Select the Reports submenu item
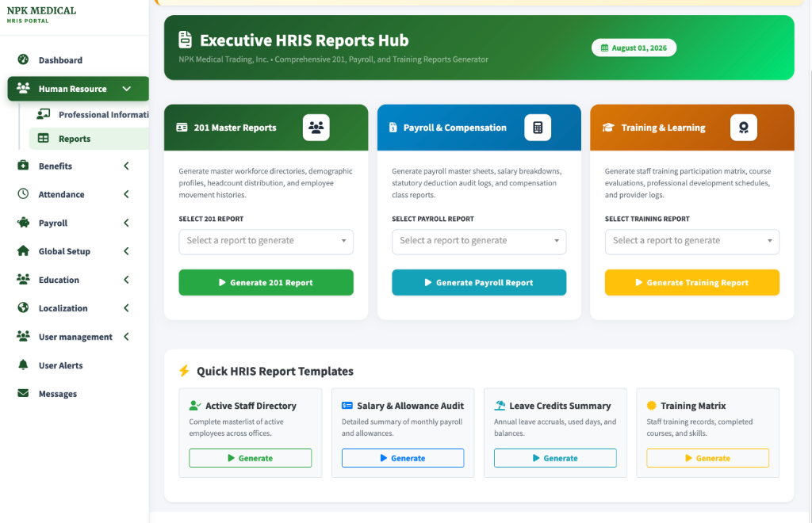This screenshot has width=812, height=523. pos(89,139)
